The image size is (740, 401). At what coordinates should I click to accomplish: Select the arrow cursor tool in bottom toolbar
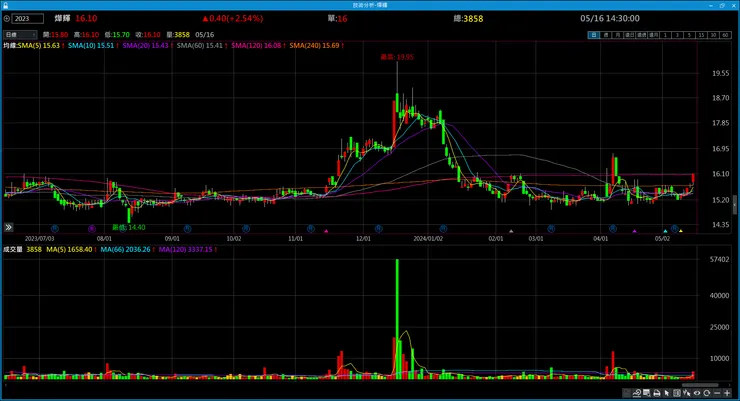[x=667, y=393]
